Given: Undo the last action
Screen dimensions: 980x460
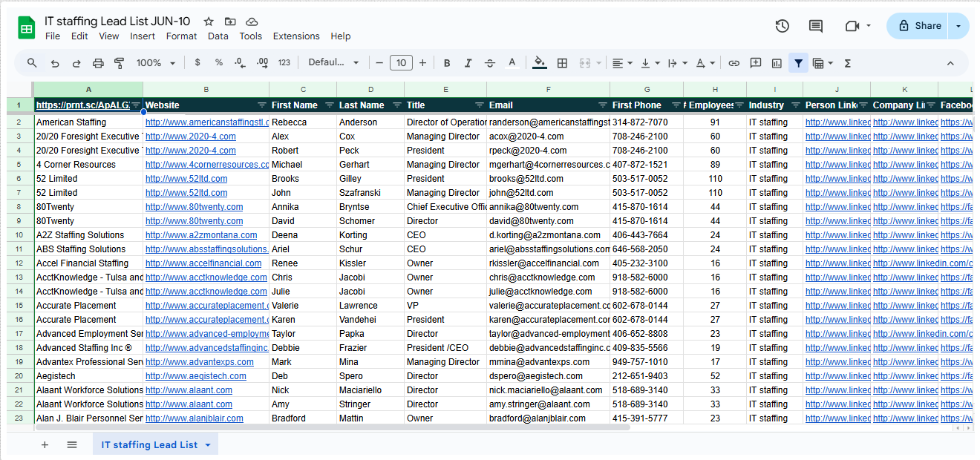Looking at the screenshot, I should (55, 63).
